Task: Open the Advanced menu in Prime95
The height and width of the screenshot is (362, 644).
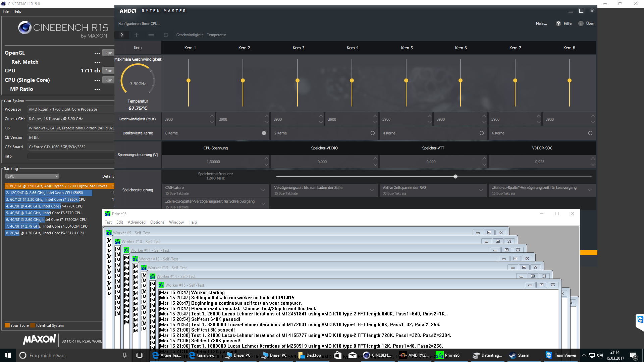Action: pos(137,222)
